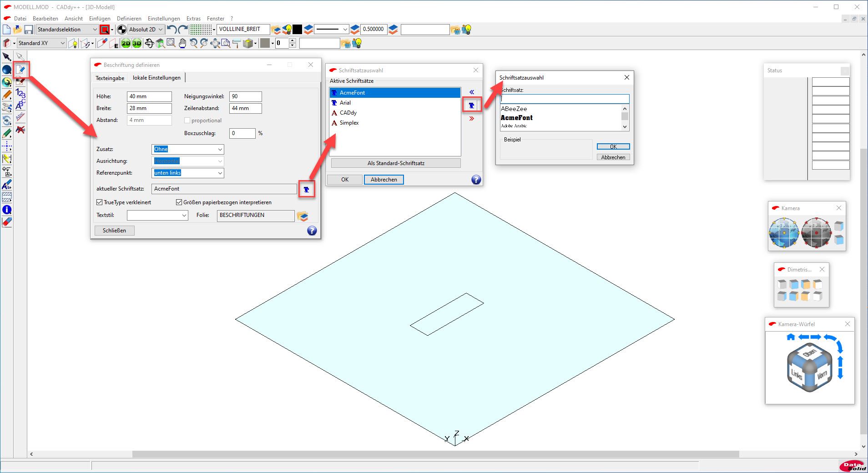The image size is (868, 473).
Task: Click OK in the Aktive Schriftsätze dialog
Action: (345, 180)
